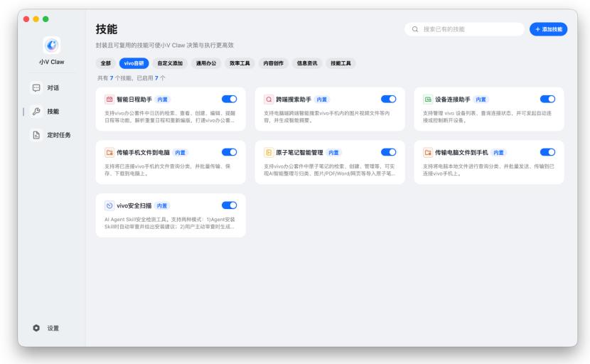Click the magnifier icon in search box
The width and height of the screenshot is (590, 364).
click(415, 29)
